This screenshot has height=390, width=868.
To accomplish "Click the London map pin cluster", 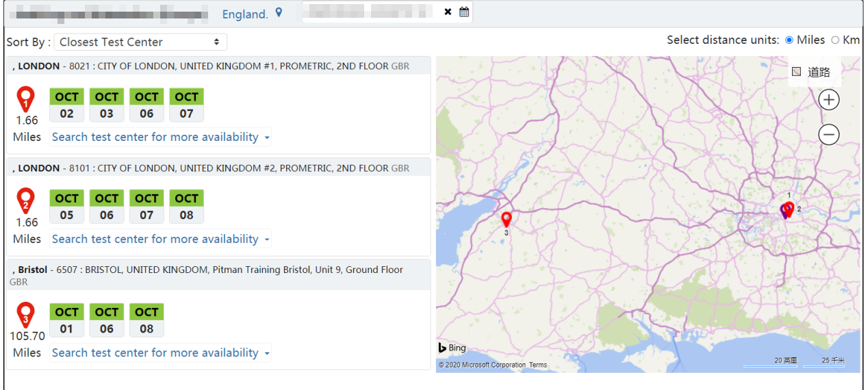I will 787,209.
